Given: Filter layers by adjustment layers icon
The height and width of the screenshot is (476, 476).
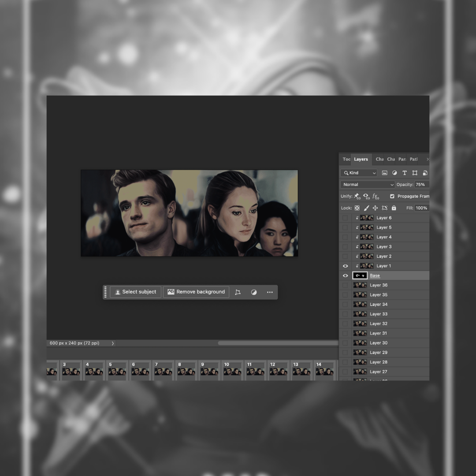Looking at the screenshot, I should coord(394,173).
